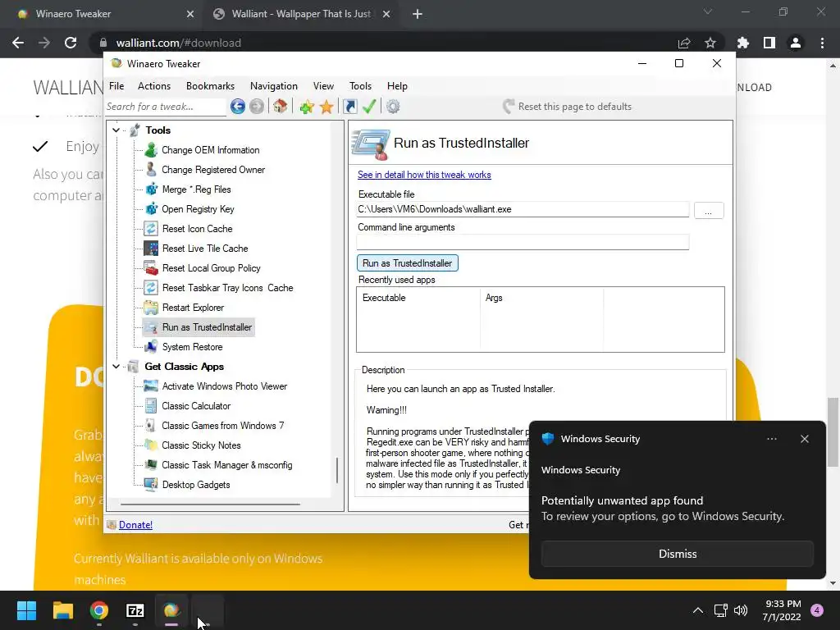Click the Merge *.Reg Files icon
The image size is (840, 630).
coord(152,189)
